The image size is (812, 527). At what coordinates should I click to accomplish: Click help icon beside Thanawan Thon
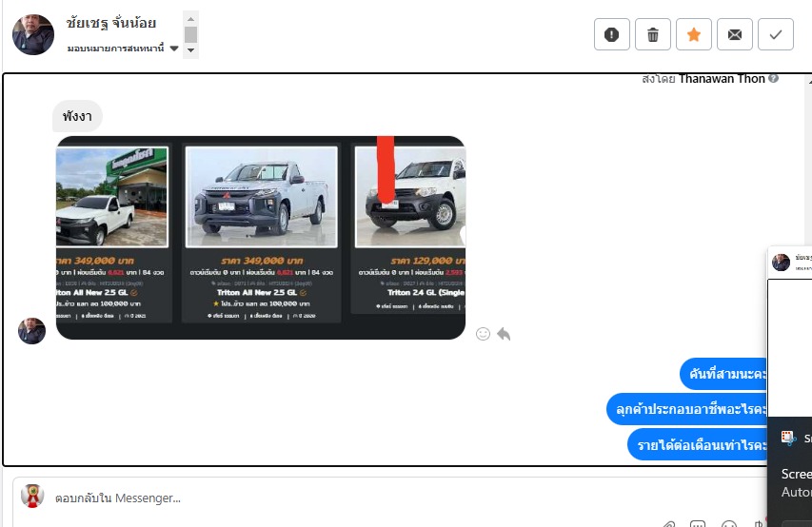click(x=773, y=78)
